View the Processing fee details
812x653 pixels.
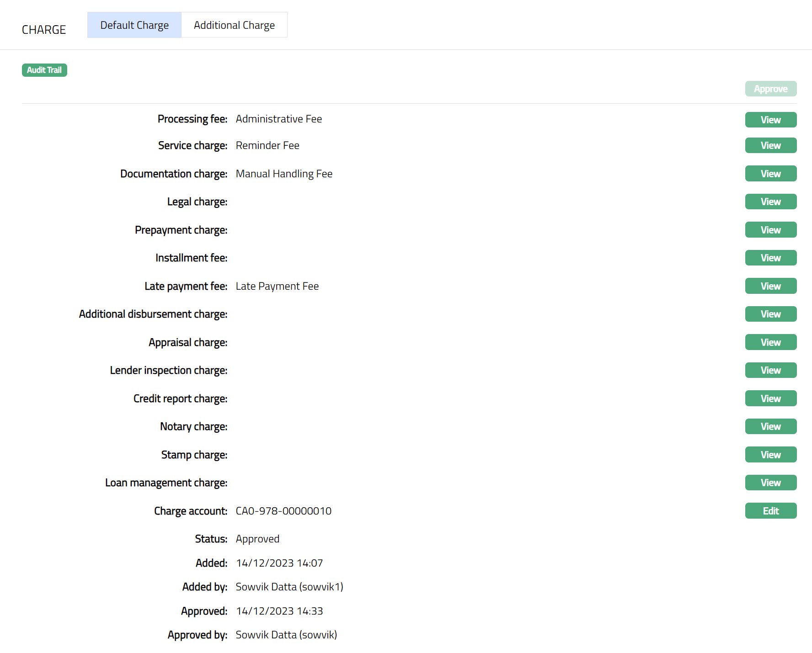[x=770, y=120]
